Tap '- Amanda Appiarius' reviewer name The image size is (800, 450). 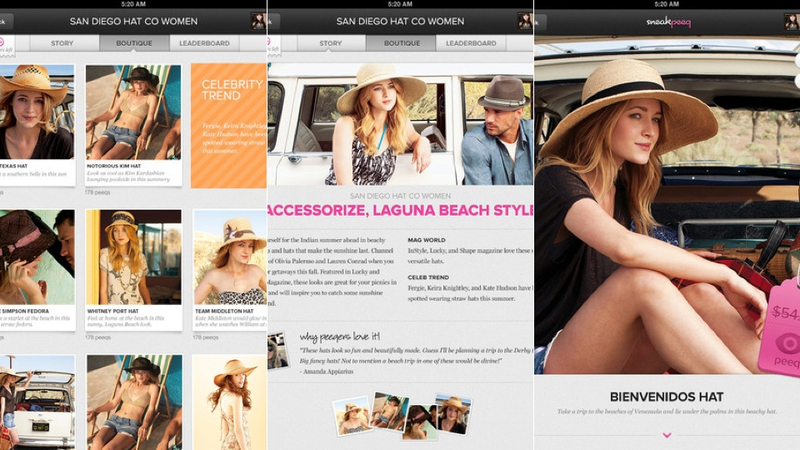coord(327,371)
